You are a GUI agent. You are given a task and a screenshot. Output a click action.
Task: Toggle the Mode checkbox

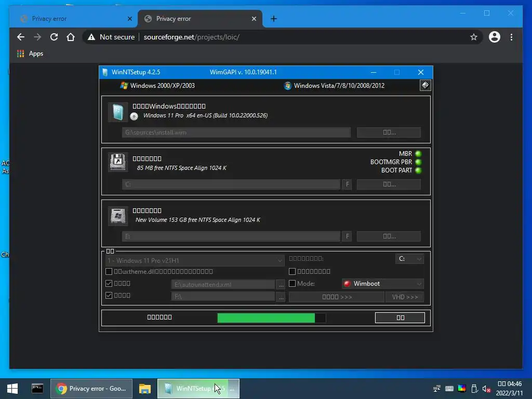coord(292,283)
